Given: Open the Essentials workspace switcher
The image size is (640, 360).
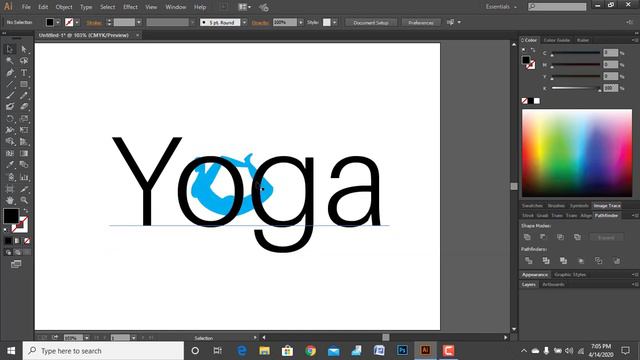Looking at the screenshot, I should (x=501, y=7).
